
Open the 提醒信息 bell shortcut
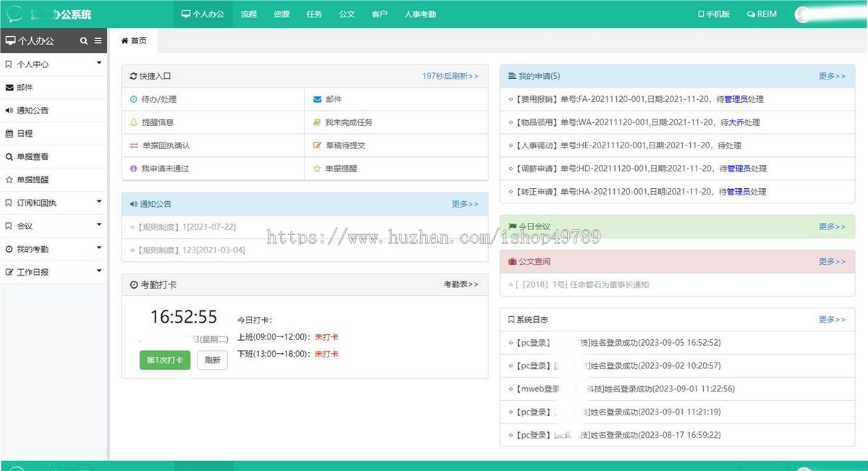213,122
